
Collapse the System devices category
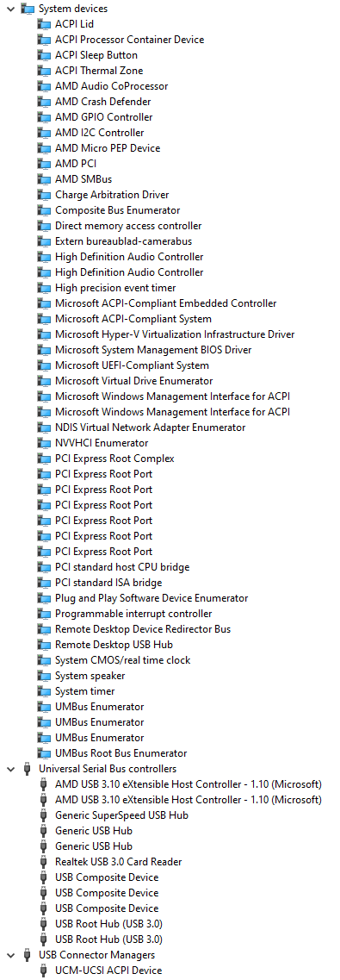tap(10, 9)
